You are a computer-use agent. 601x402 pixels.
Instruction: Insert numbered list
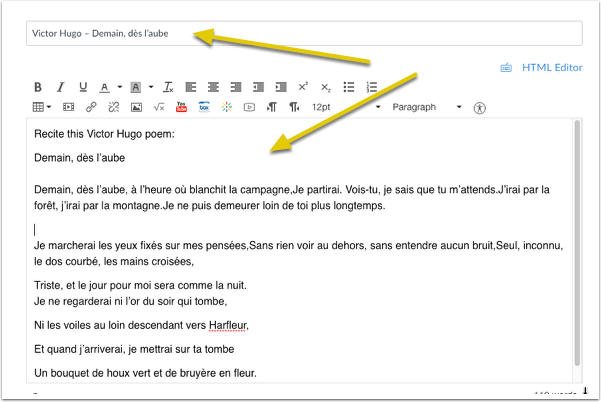point(371,87)
